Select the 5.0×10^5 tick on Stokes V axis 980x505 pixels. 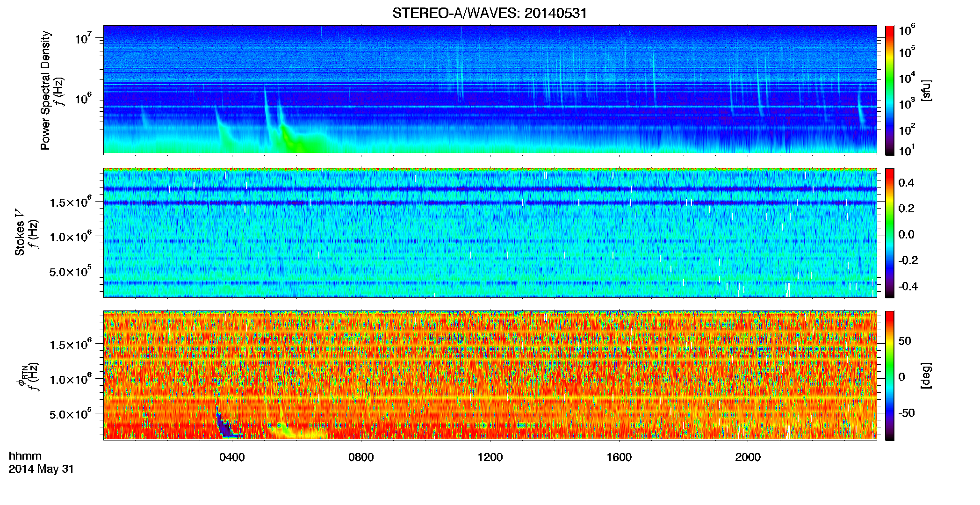pyautogui.click(x=71, y=271)
